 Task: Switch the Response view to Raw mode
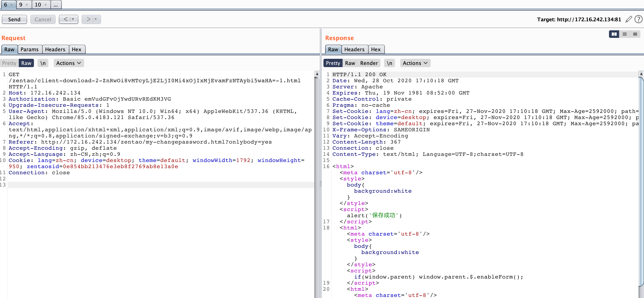[x=350, y=63]
